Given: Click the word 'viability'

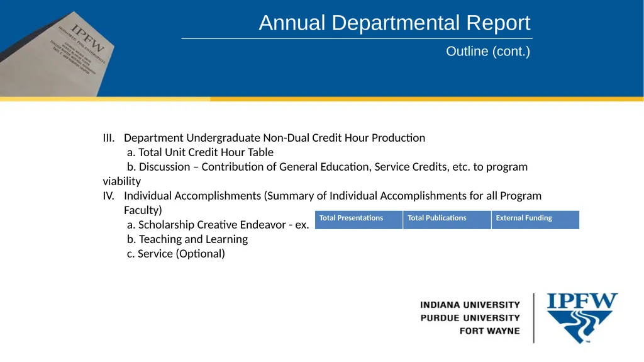Looking at the screenshot, I should (121, 181).
